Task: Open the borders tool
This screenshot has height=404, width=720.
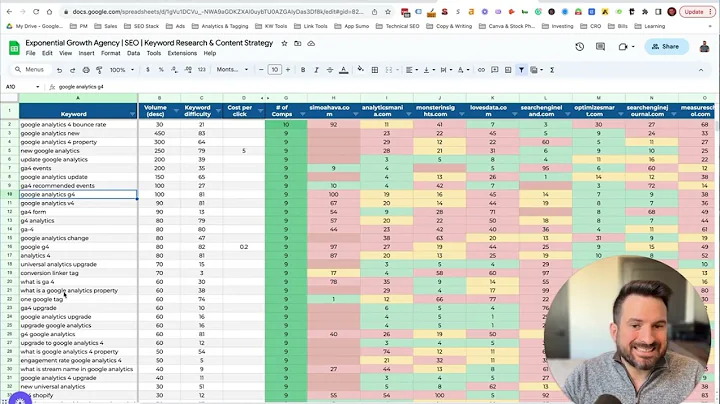Action: [375, 70]
